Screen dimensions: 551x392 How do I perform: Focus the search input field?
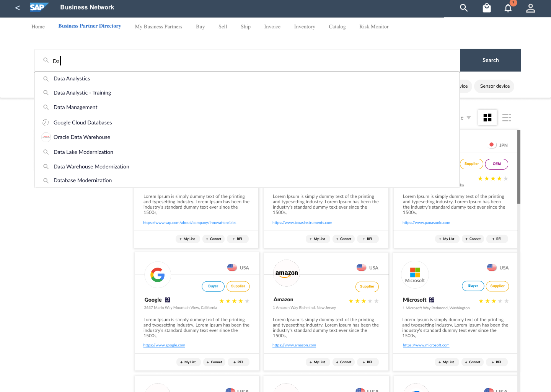(247, 60)
